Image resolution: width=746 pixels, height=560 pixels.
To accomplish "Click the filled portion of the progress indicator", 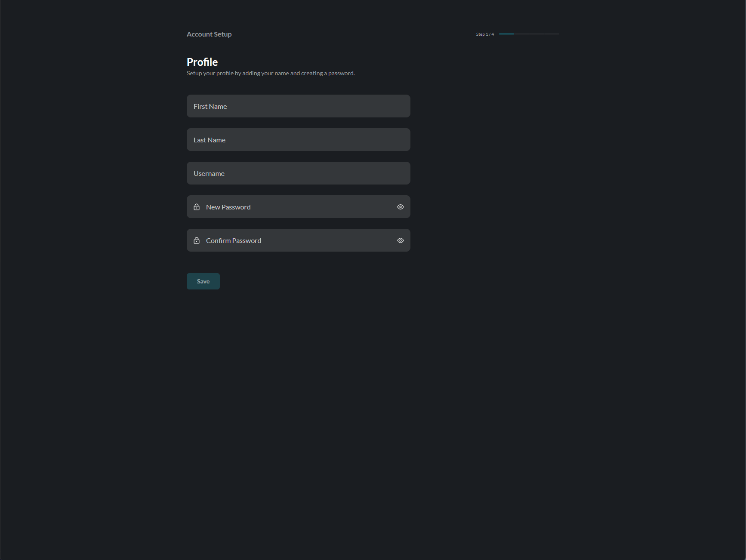I will (x=506, y=34).
